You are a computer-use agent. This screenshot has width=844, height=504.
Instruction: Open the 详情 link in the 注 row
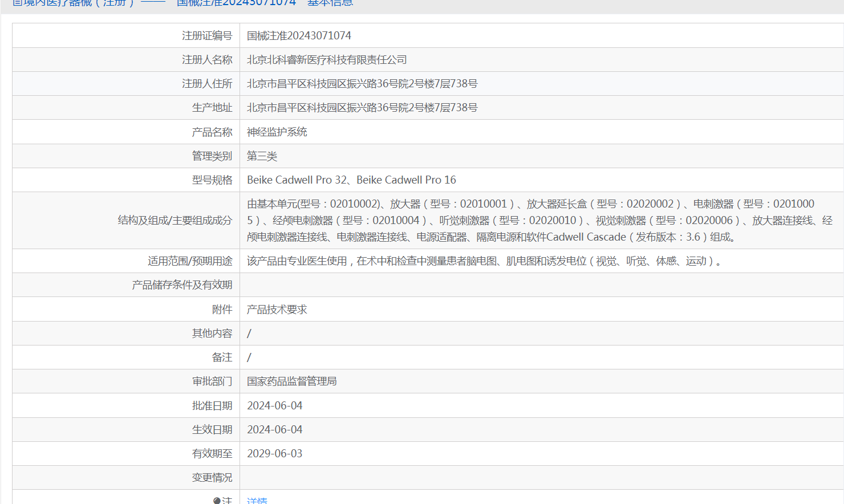pos(257,501)
